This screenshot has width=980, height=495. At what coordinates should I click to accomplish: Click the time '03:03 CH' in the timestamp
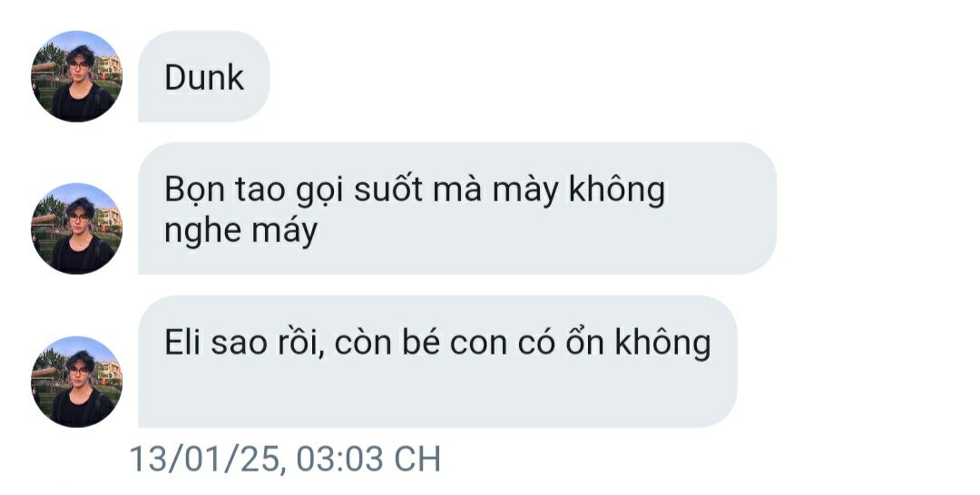(x=368, y=459)
